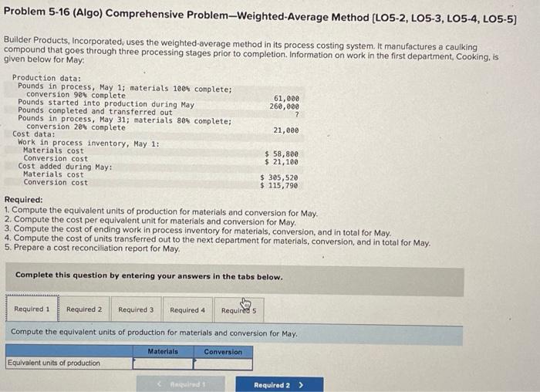
Task: Click the problem title 'Problem 5-16 (Algo)'
Action: pyautogui.click(x=53, y=12)
